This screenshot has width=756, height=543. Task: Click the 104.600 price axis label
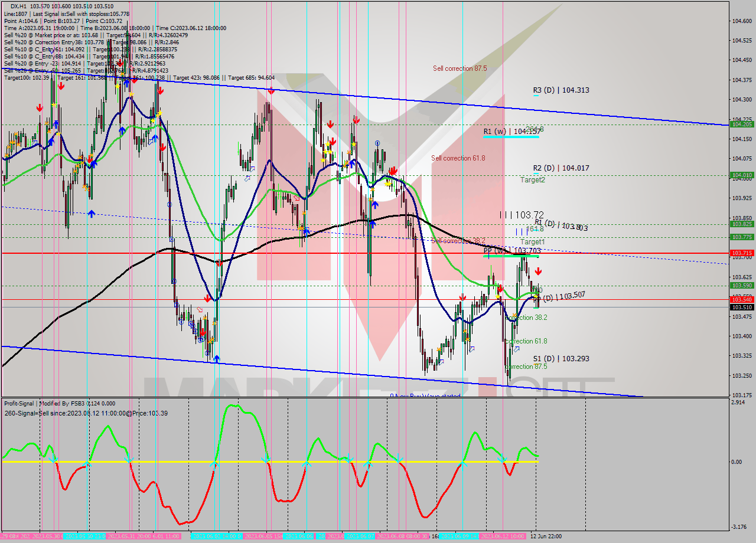(x=741, y=21)
